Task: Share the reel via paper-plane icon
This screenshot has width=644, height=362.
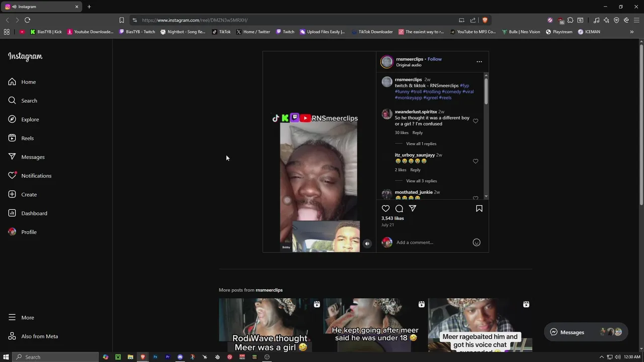Action: pos(413,208)
